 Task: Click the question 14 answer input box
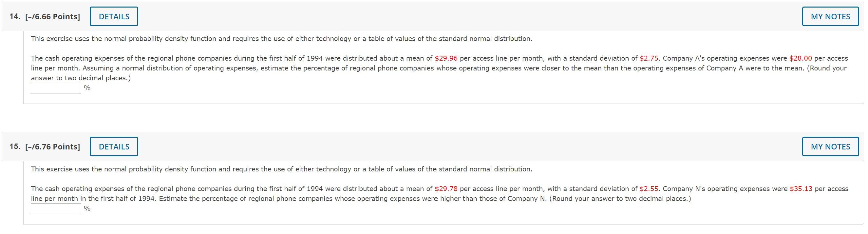56,88
